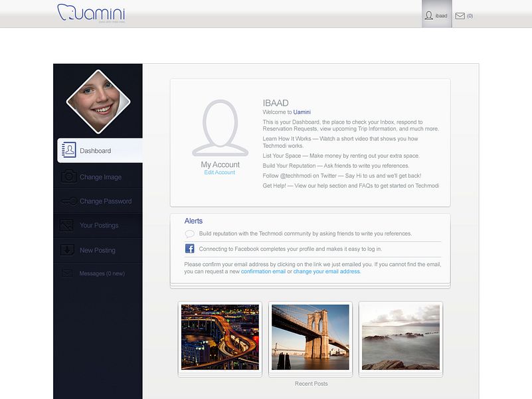Click the confirmation email link
This screenshot has width=532, height=399.
(263, 272)
